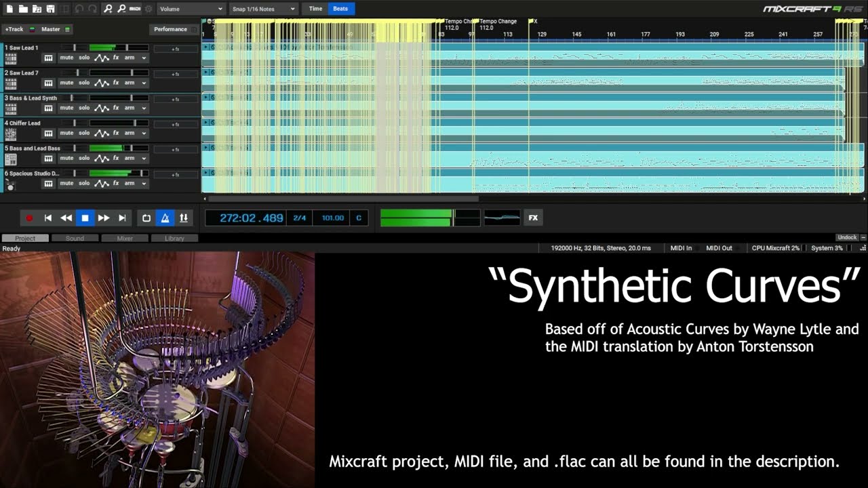
Task: Switch the timeline to Beats mode
Action: 341,9
